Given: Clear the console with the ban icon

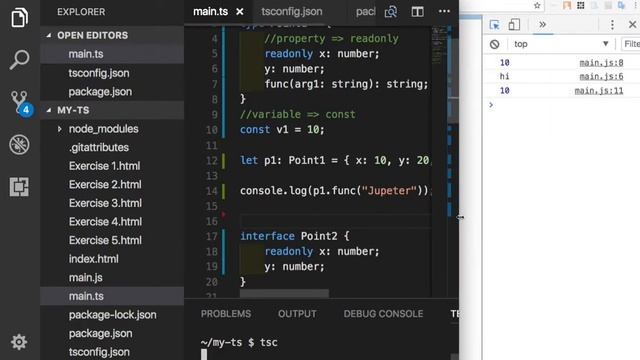Looking at the screenshot, I should (x=494, y=44).
